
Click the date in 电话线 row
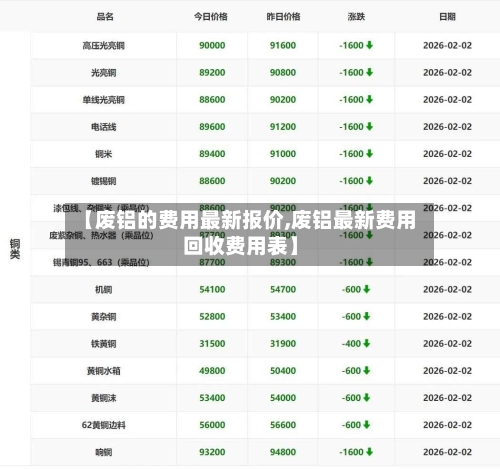(x=447, y=127)
